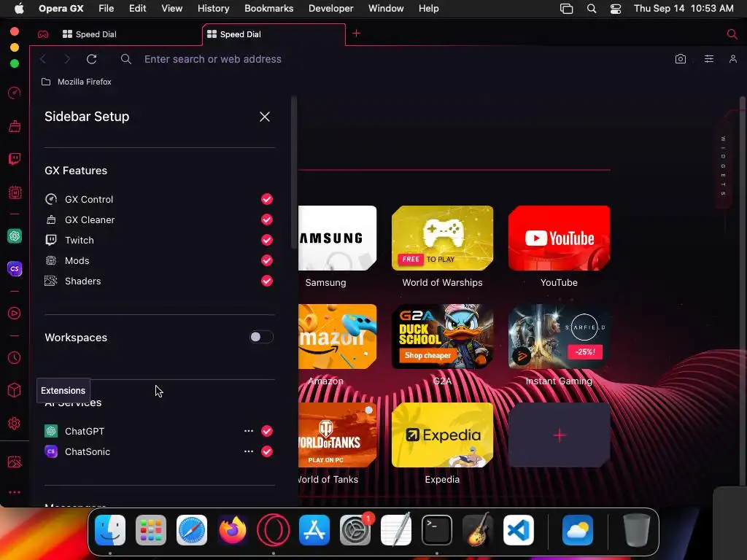Reload the current page
Screen dimensions: 747x560
point(91,59)
